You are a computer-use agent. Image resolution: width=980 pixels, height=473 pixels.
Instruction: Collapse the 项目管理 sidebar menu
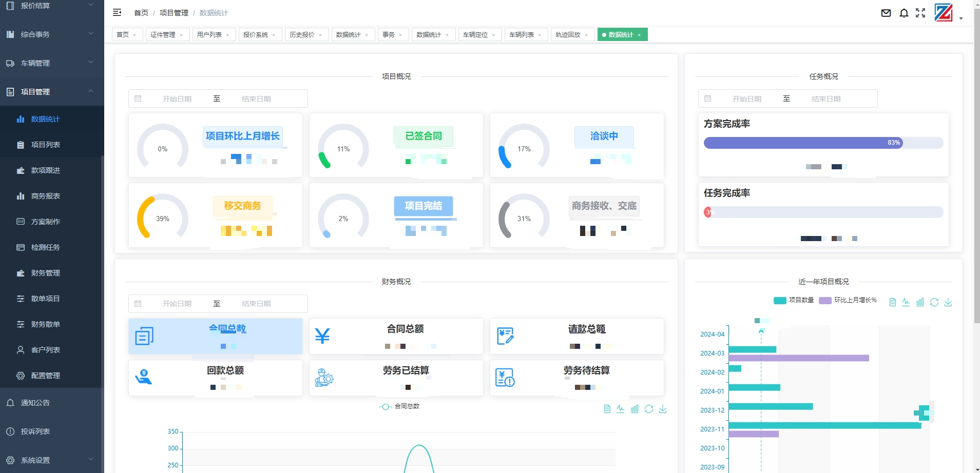pyautogui.click(x=52, y=92)
